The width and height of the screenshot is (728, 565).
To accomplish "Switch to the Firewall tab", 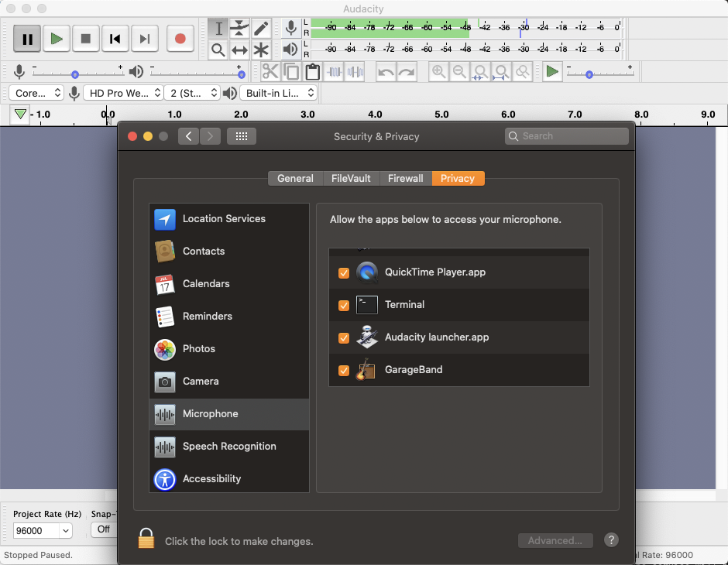I will tap(406, 178).
